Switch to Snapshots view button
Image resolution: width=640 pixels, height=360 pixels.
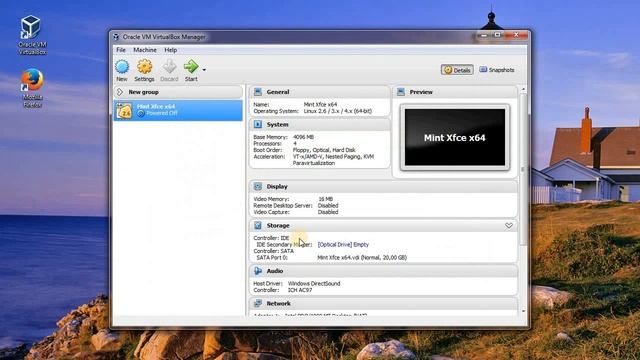497,70
